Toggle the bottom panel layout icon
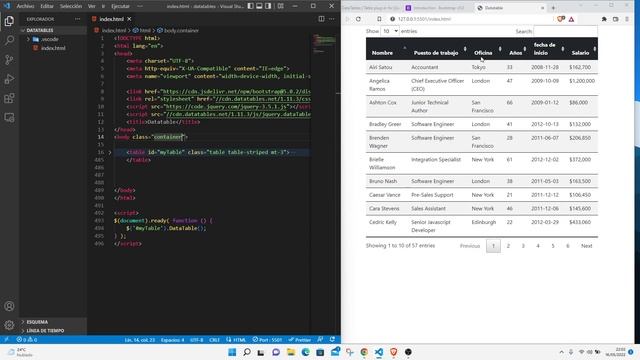The image size is (640, 360). click(259, 6)
